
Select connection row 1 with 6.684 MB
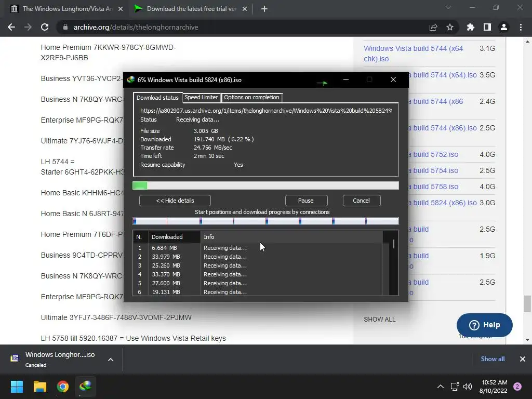tap(258, 248)
